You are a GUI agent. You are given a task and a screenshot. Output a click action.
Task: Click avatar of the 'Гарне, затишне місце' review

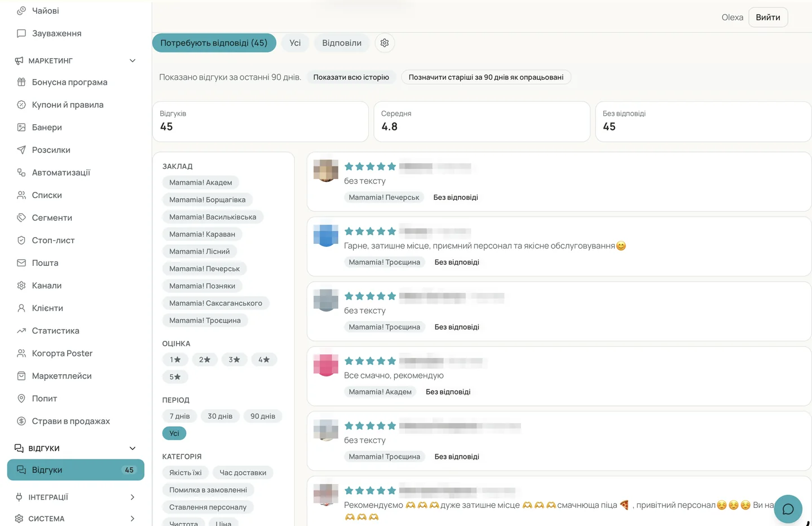[x=326, y=235]
